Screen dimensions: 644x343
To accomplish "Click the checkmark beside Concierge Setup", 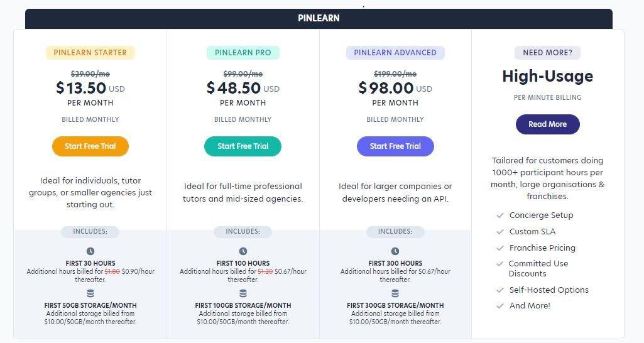I will coord(500,215).
